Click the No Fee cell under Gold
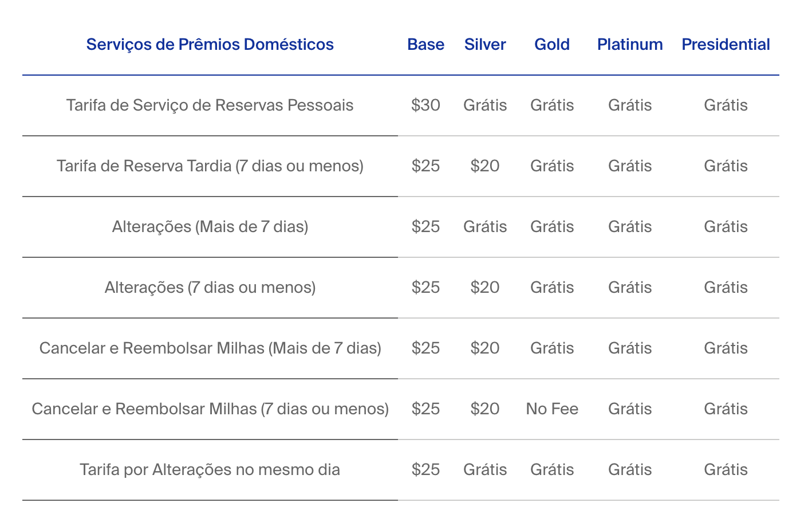This screenshot has height=518, width=812. (552, 409)
